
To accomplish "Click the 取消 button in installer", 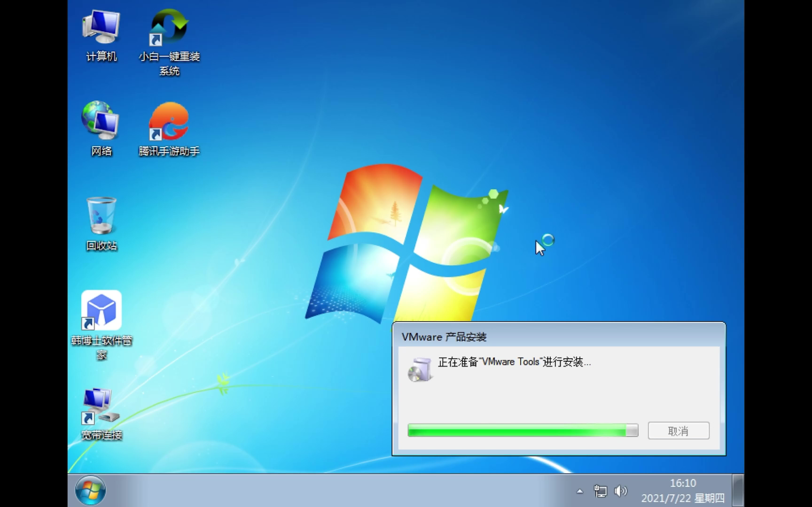I will click(678, 431).
